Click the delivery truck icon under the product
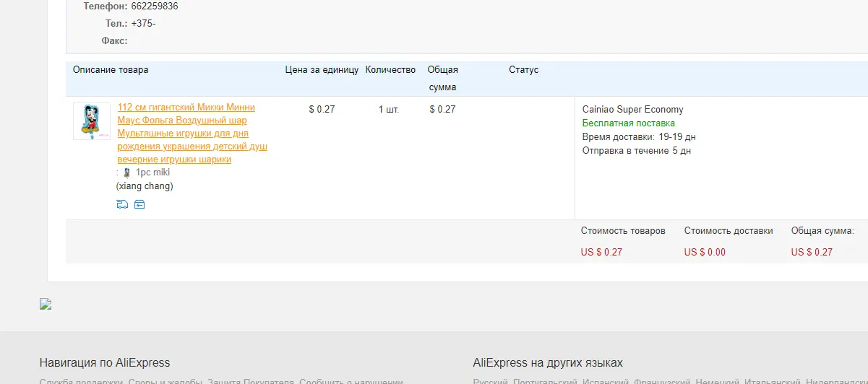The height and width of the screenshot is (384, 868). [122, 204]
